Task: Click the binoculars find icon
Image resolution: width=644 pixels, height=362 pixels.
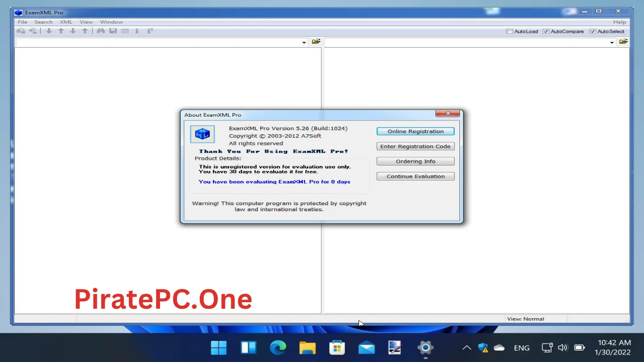Action: tap(101, 31)
